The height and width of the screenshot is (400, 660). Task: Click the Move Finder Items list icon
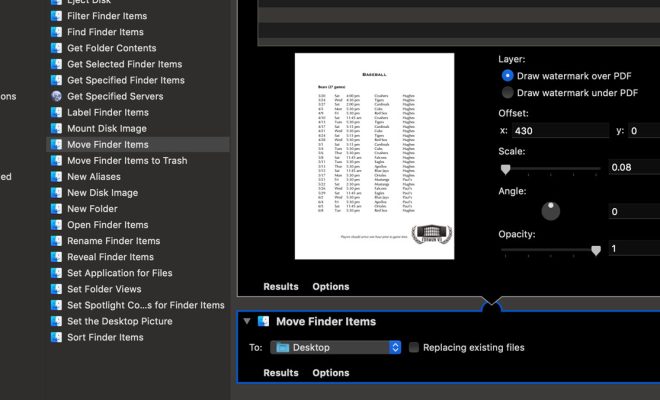[x=56, y=144]
